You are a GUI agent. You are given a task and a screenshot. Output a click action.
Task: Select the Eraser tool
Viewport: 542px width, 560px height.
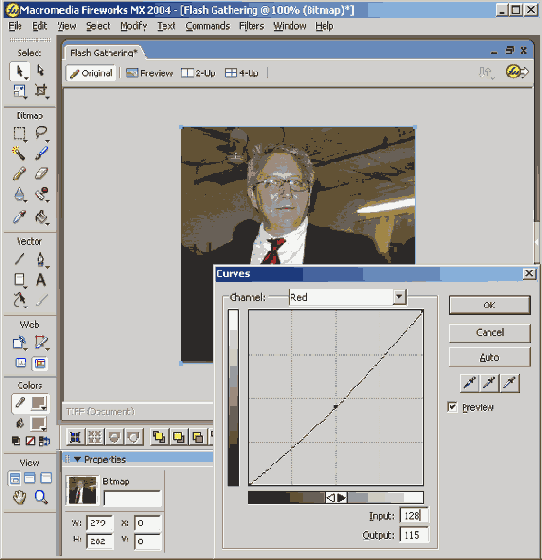[x=41, y=174]
